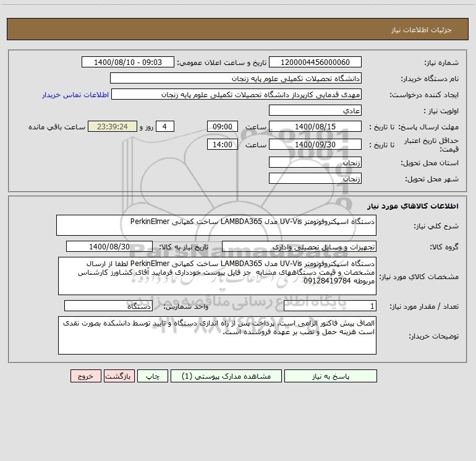476x461 pixels.
Task: Click the section title 'اطلاعات کالاهای مورد نیاز'
Action: (413, 206)
